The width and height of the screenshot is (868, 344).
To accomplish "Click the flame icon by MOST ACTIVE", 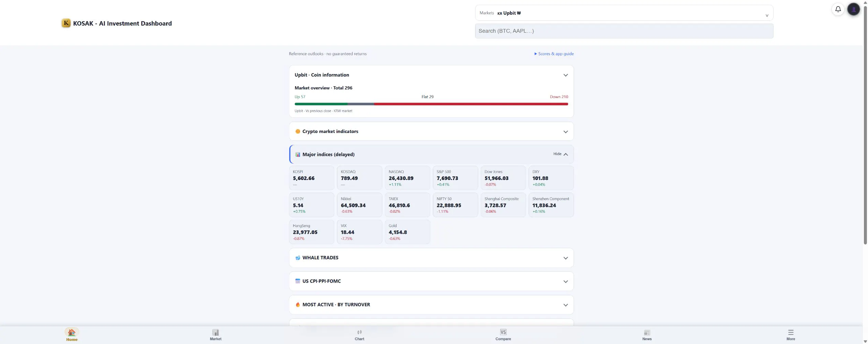I will click(x=297, y=305).
